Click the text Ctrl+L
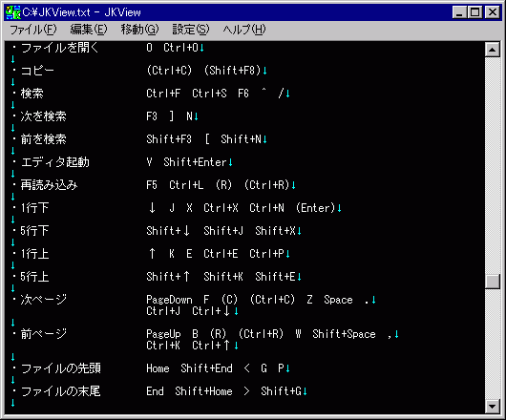The image size is (506, 420). point(186,185)
